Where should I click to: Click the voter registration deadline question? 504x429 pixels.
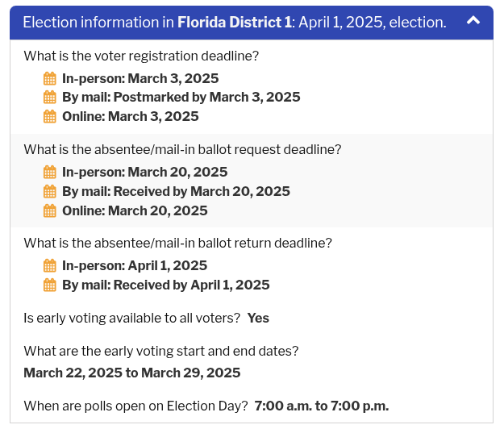[141, 56]
